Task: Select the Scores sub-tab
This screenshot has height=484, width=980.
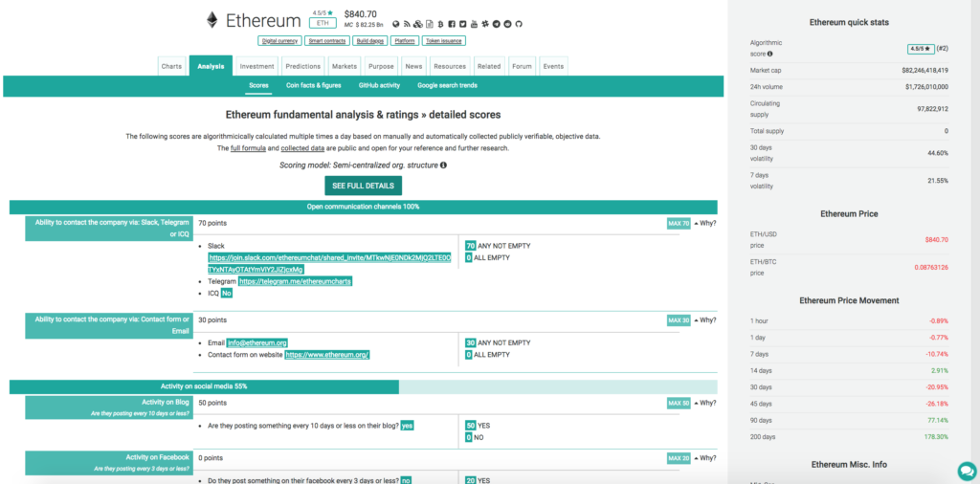Action: pyautogui.click(x=258, y=85)
